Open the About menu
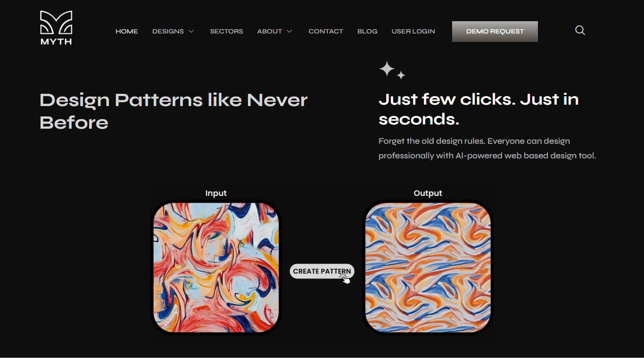 270,32
